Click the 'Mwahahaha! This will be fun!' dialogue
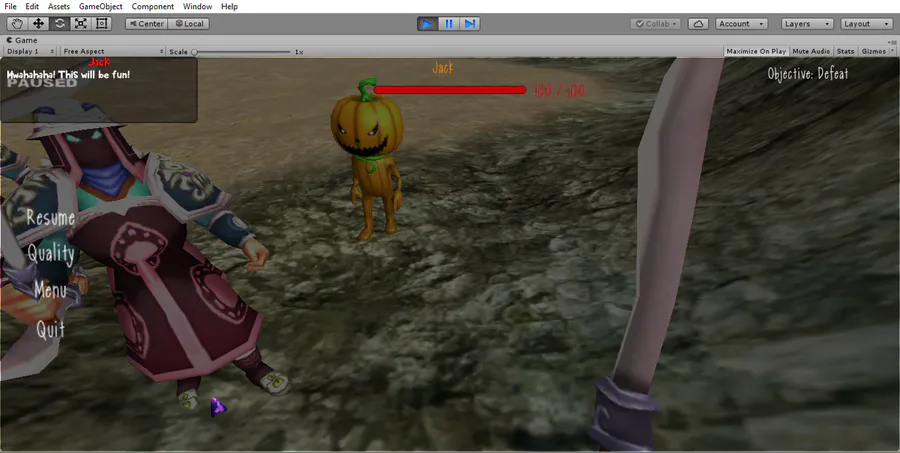 click(68, 74)
